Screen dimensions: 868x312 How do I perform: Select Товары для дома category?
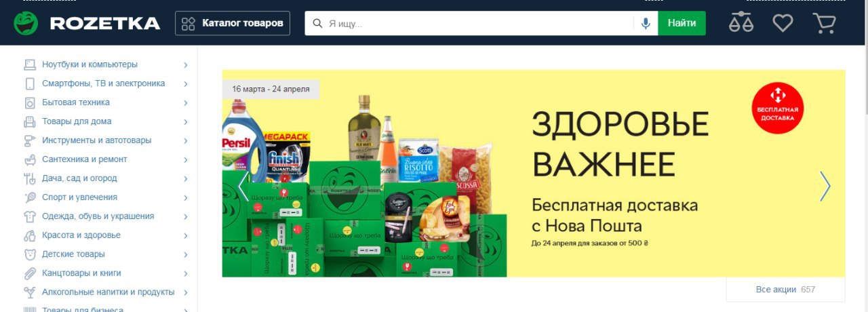point(77,121)
